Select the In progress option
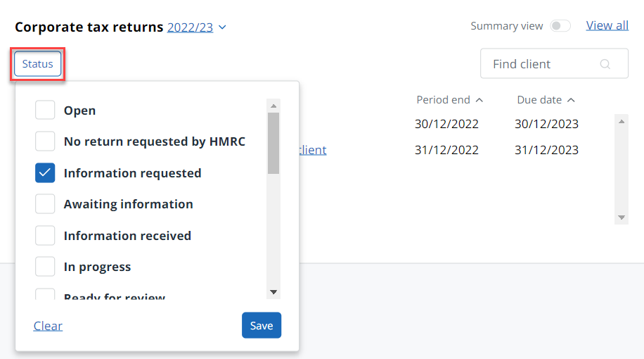The width and height of the screenshot is (644, 359). 45,267
